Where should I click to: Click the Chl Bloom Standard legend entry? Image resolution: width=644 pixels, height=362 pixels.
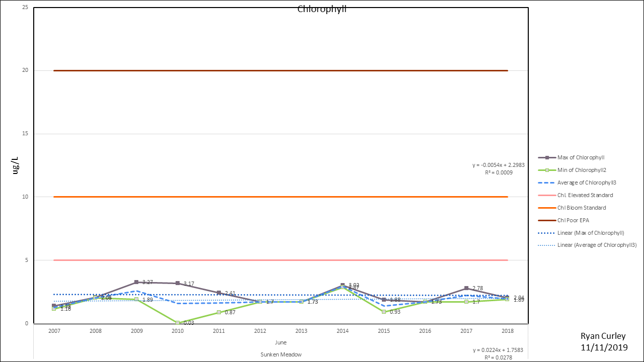point(582,208)
